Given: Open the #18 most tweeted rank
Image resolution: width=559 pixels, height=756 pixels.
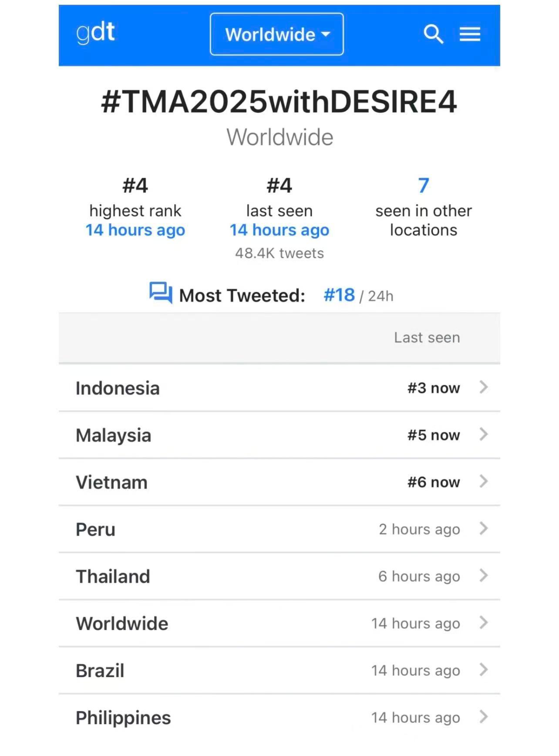Looking at the screenshot, I should 339,295.
